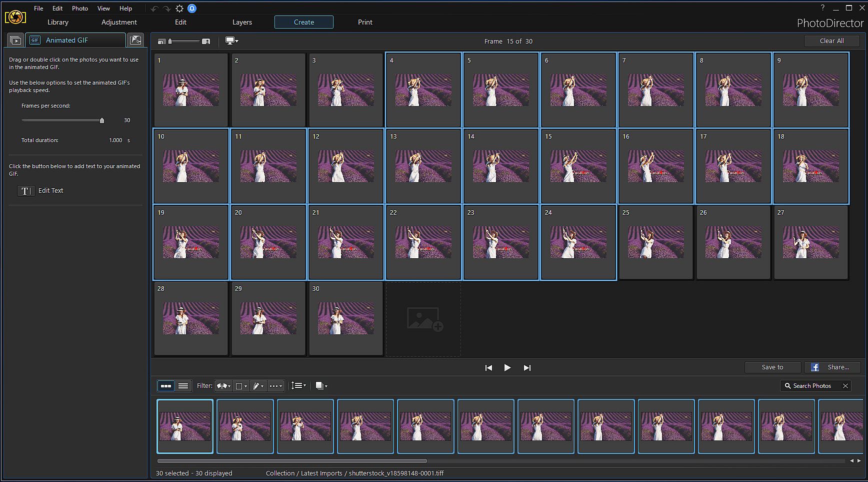Click the undo arrow icon
The height and width of the screenshot is (482, 868).
tap(154, 9)
